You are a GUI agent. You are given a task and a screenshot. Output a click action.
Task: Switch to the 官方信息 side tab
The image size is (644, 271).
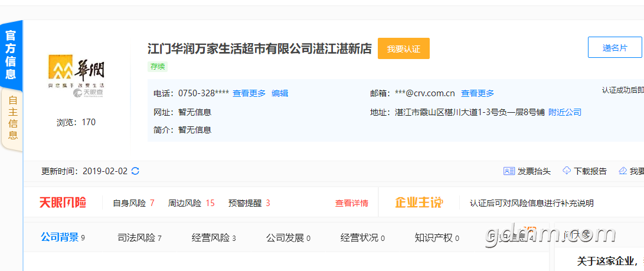[11, 54]
